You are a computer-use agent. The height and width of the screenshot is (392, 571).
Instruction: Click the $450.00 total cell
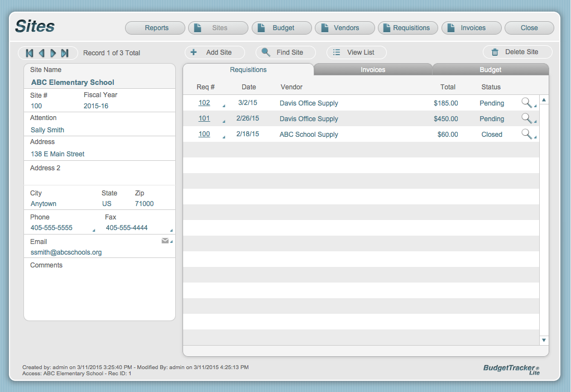(x=446, y=119)
